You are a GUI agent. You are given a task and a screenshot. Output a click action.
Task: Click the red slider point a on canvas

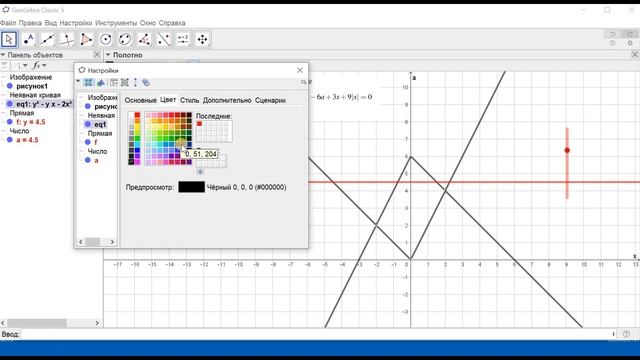click(567, 150)
